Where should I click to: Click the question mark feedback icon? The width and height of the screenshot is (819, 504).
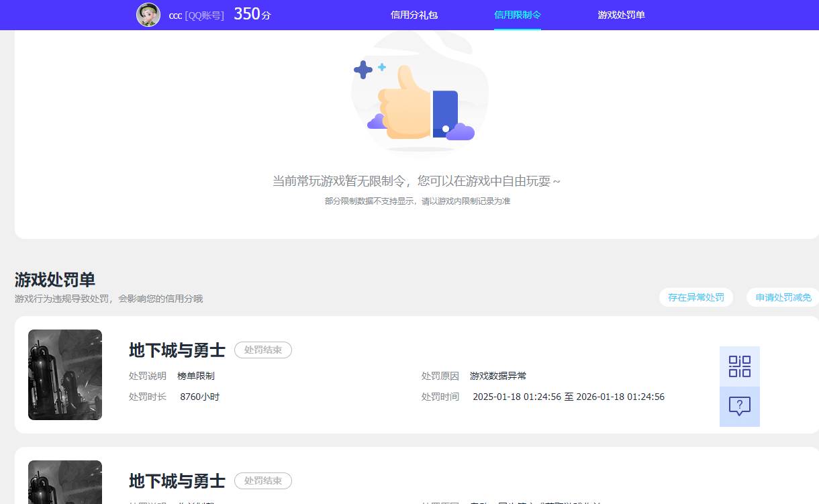[739, 406]
